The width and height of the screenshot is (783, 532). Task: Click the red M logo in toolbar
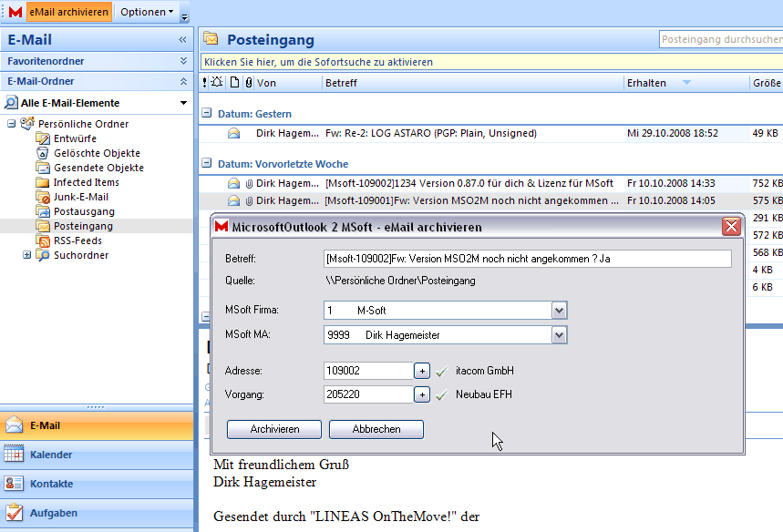pyautogui.click(x=15, y=12)
